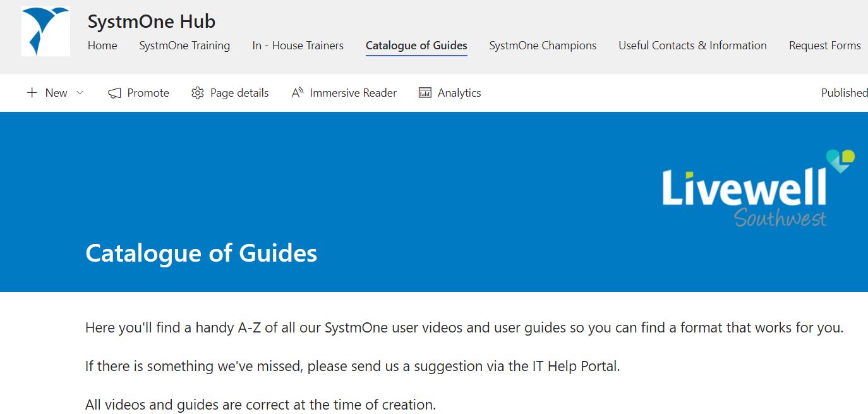Click the sentence mentioning the IT Help Portal
Screen dimensions: 868x414
pyautogui.click(x=353, y=367)
